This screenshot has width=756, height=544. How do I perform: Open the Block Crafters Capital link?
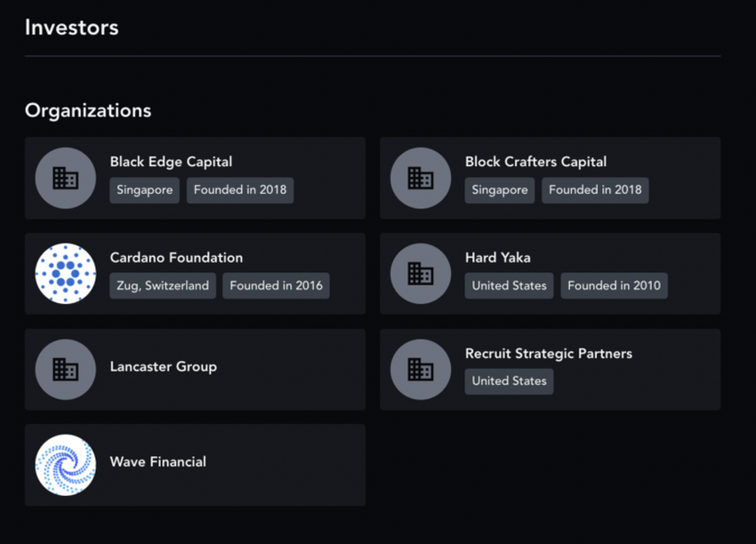coord(535,162)
